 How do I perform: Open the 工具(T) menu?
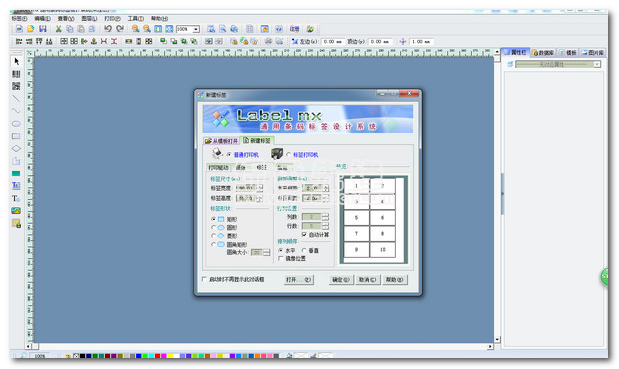135,19
